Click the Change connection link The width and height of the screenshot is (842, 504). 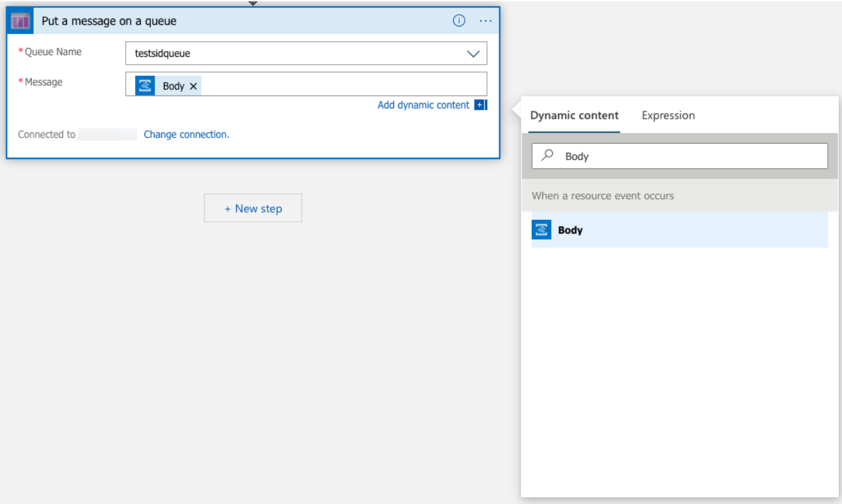click(x=186, y=134)
